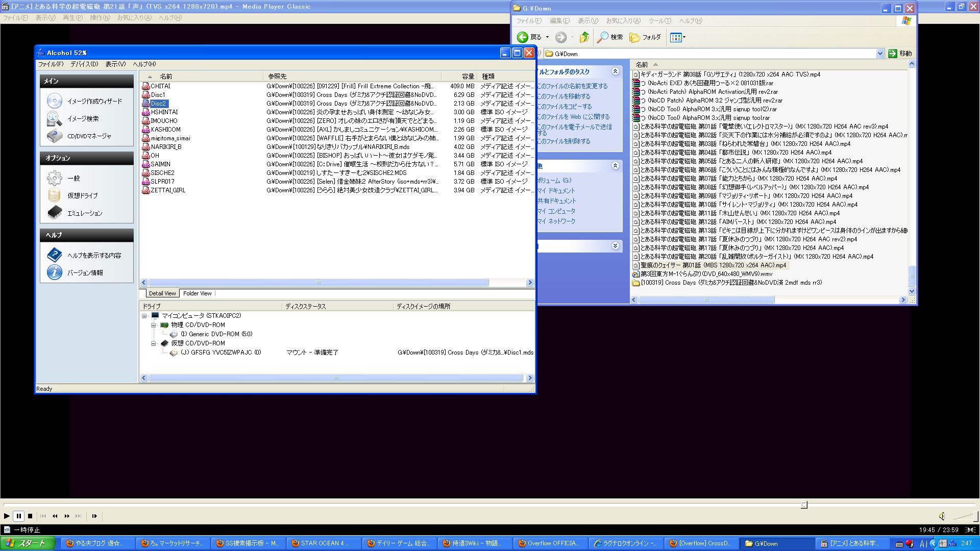Open the Image Creation Wizard in Alcohol 52%
This screenshot has height=551, width=980.
[x=85, y=101]
